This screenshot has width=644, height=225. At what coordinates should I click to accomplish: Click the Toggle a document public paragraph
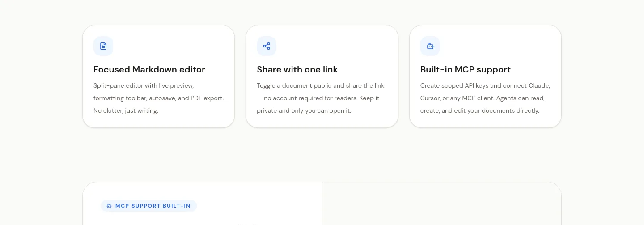point(321,98)
